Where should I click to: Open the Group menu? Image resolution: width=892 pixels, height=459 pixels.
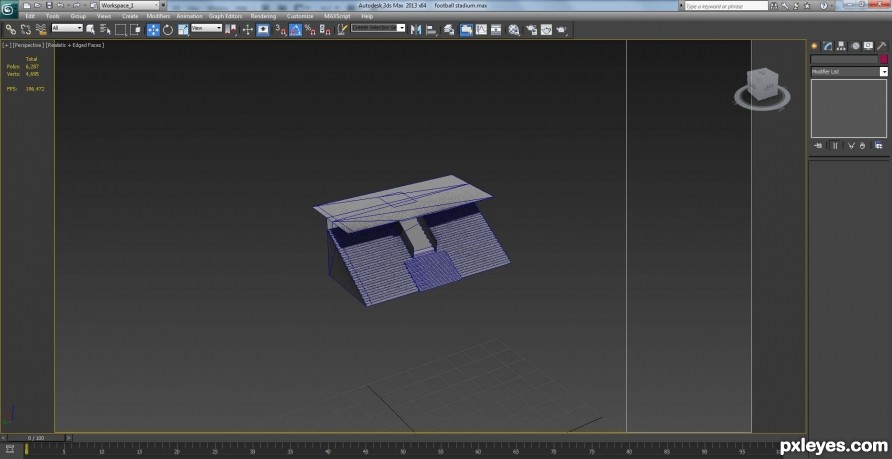tap(78, 16)
